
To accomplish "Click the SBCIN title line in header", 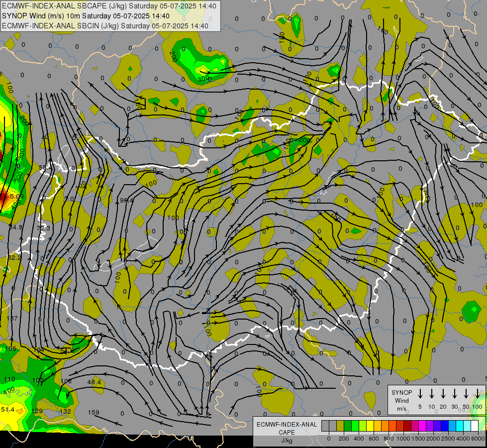I will coord(105,26).
